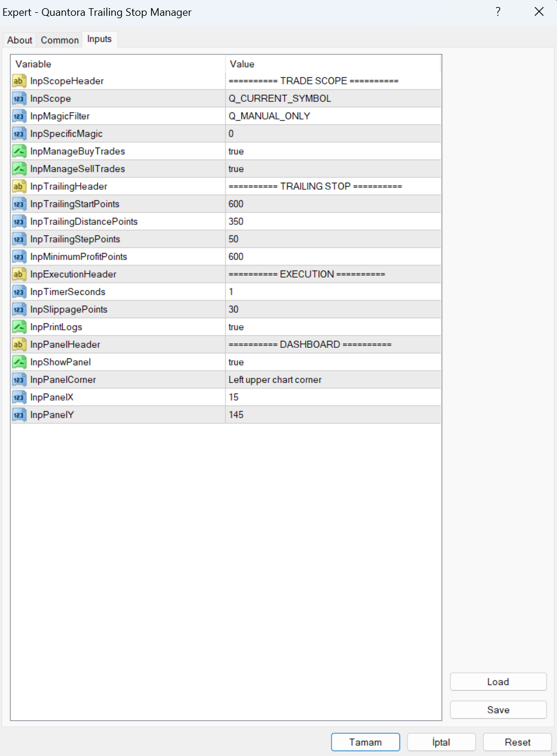Confirm with the Tamam button
Screen dimensions: 557x756
click(x=365, y=742)
